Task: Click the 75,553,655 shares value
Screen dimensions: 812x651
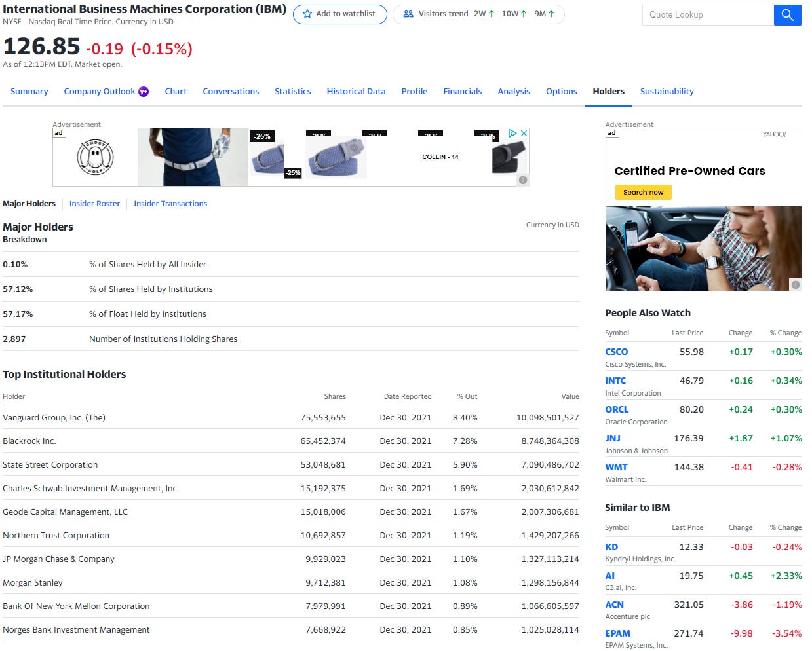Action: [323, 417]
